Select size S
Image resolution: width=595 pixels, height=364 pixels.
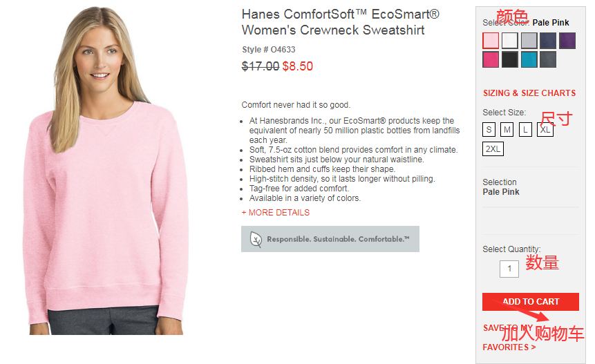click(489, 130)
